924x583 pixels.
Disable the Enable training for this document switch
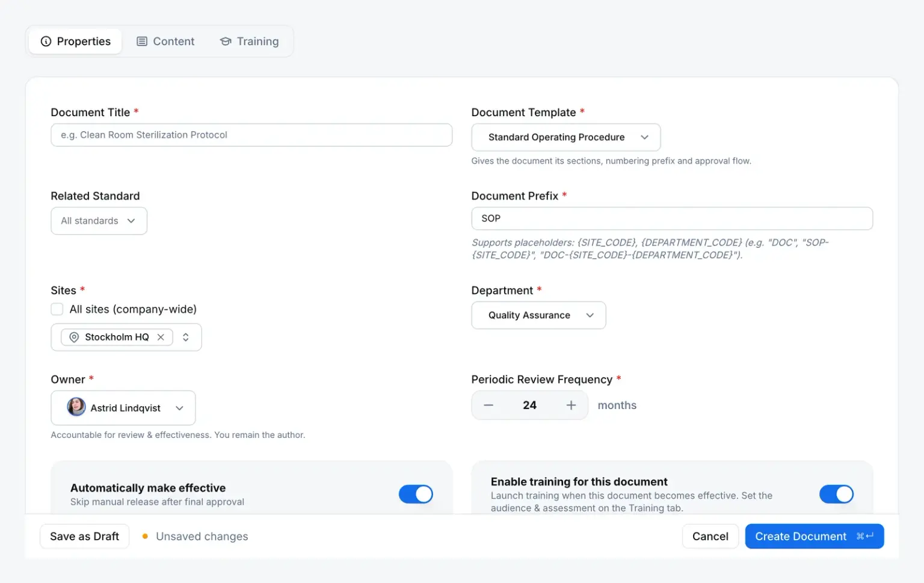pos(836,494)
